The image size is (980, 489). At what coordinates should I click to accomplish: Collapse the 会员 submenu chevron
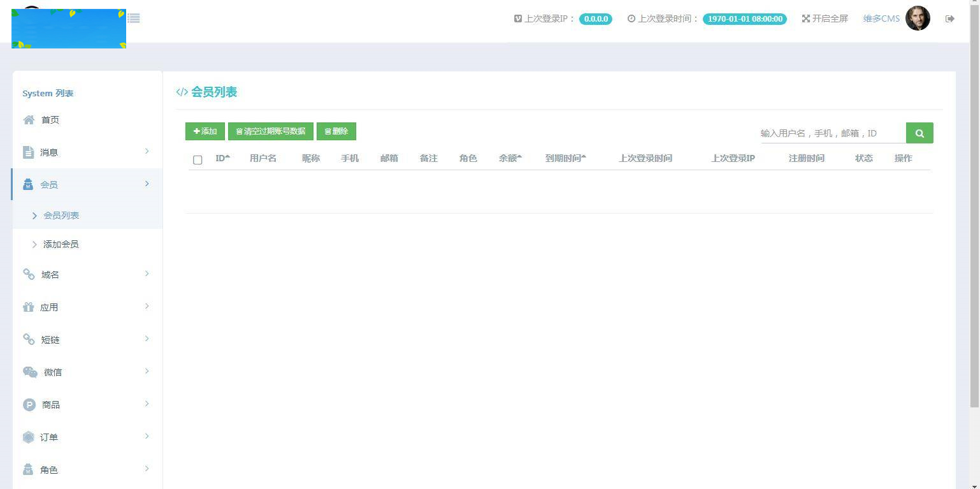[147, 183]
